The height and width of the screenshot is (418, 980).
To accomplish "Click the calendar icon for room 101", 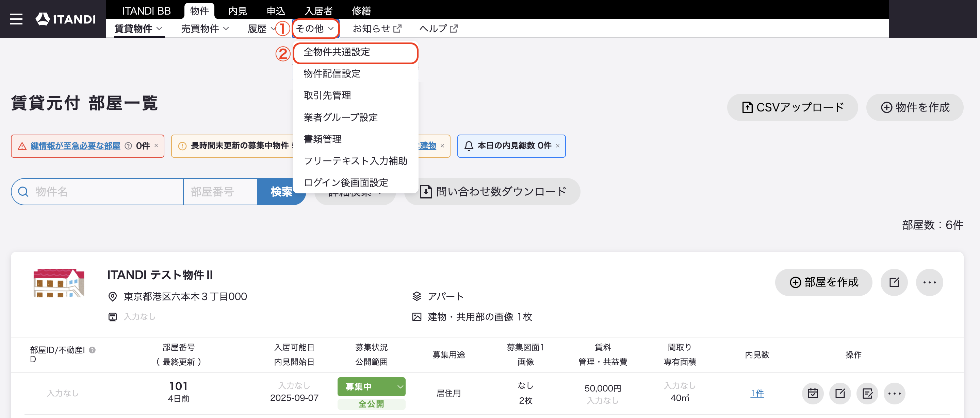I will (813, 393).
